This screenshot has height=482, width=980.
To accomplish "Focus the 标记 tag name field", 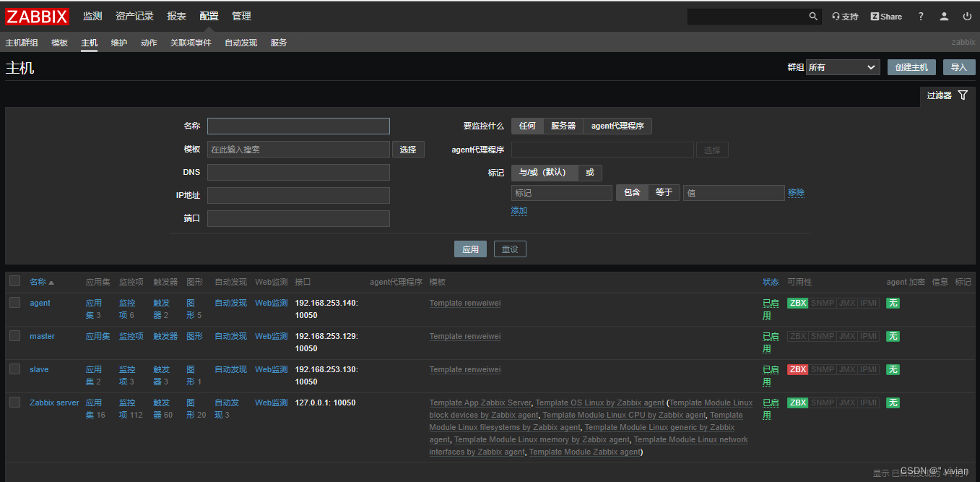I will [x=562, y=193].
